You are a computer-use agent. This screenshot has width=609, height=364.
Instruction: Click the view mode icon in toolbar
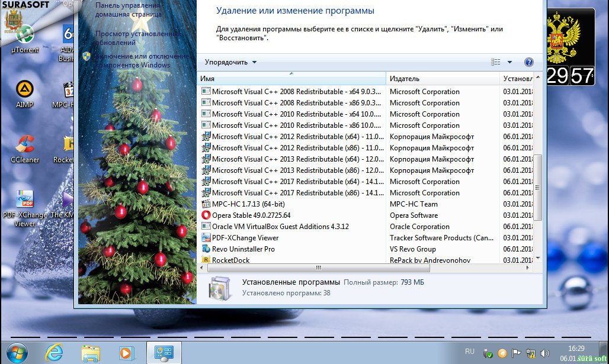click(x=496, y=62)
